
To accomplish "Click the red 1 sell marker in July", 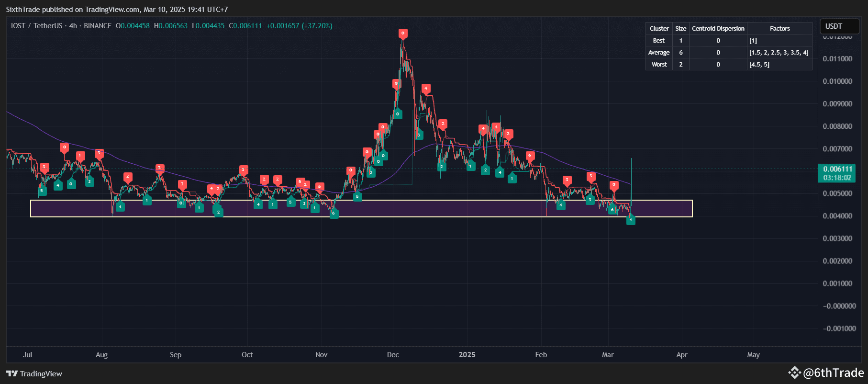I will coord(80,156).
